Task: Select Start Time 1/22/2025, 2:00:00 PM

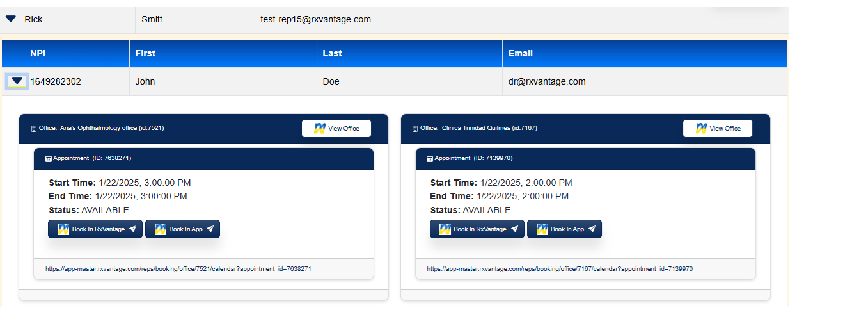Action: pos(501,183)
